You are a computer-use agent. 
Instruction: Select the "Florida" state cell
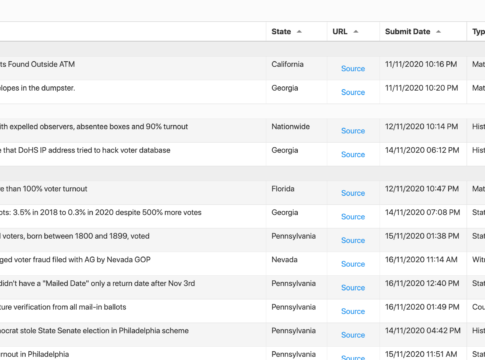pos(283,189)
